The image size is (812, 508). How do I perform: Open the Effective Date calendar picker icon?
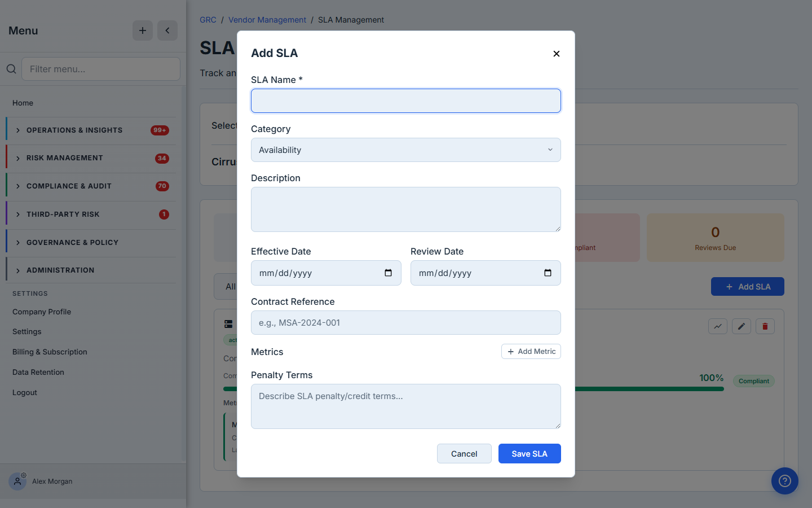[x=388, y=273]
